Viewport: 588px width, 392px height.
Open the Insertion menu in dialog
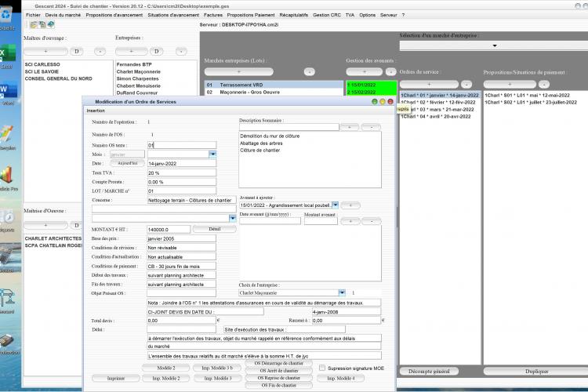click(x=96, y=111)
